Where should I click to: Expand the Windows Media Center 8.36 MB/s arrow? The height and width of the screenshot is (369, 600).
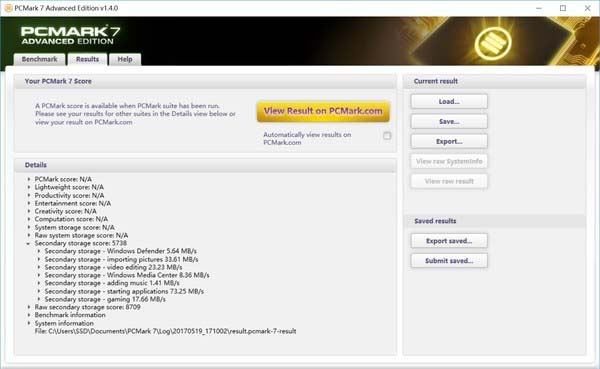coord(39,275)
